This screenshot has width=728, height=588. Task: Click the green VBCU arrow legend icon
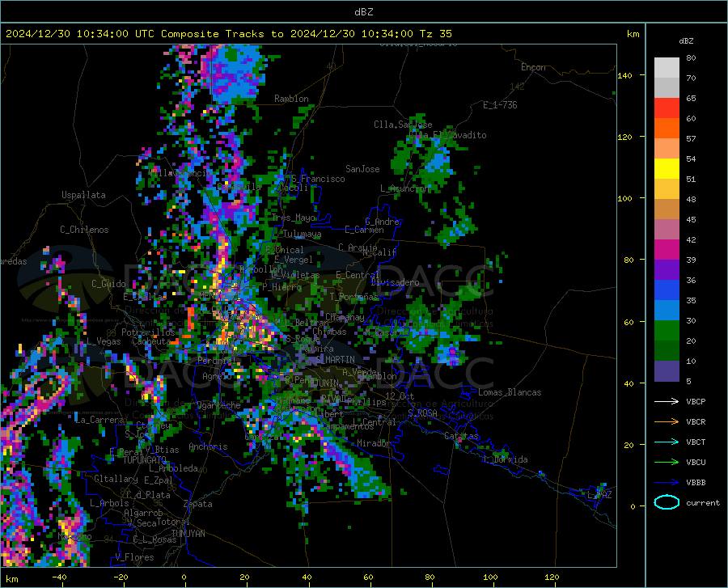667,463
